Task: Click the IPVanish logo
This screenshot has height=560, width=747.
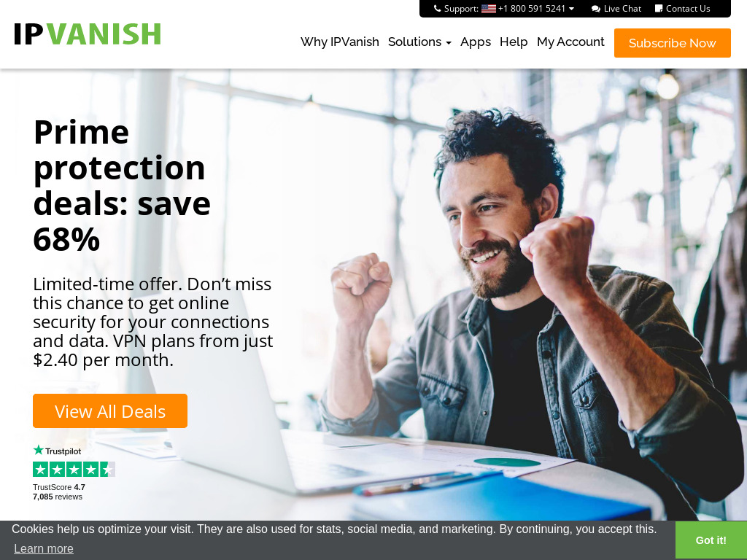Action: coord(88,34)
